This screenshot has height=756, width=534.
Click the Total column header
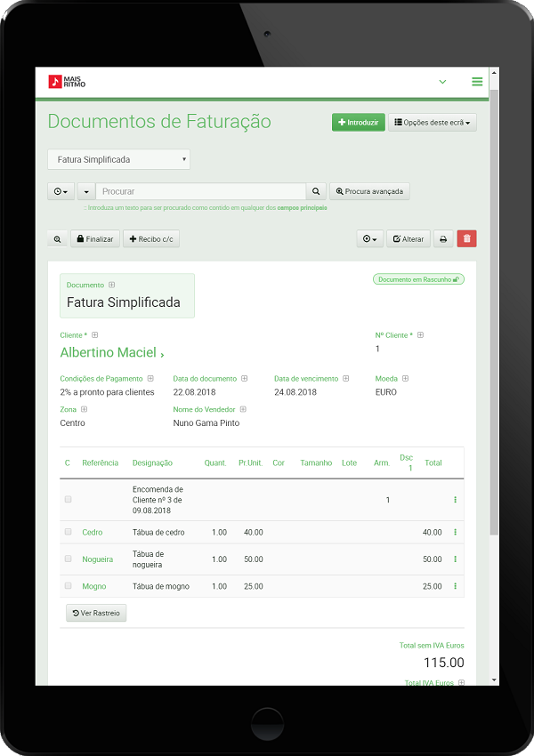433,462
